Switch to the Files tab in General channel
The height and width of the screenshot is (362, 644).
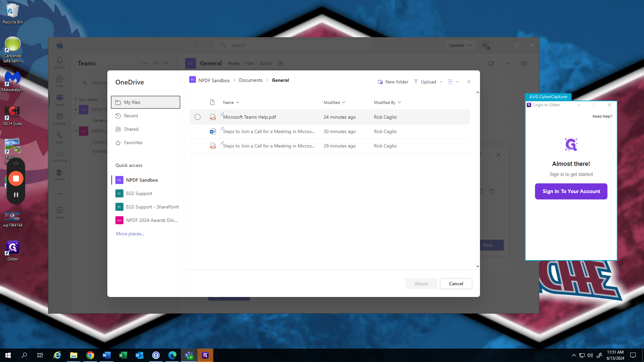(x=250, y=63)
